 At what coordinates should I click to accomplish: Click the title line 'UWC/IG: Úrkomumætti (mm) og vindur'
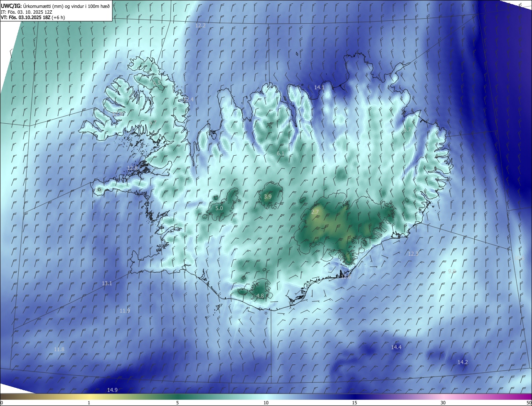tap(55, 6)
